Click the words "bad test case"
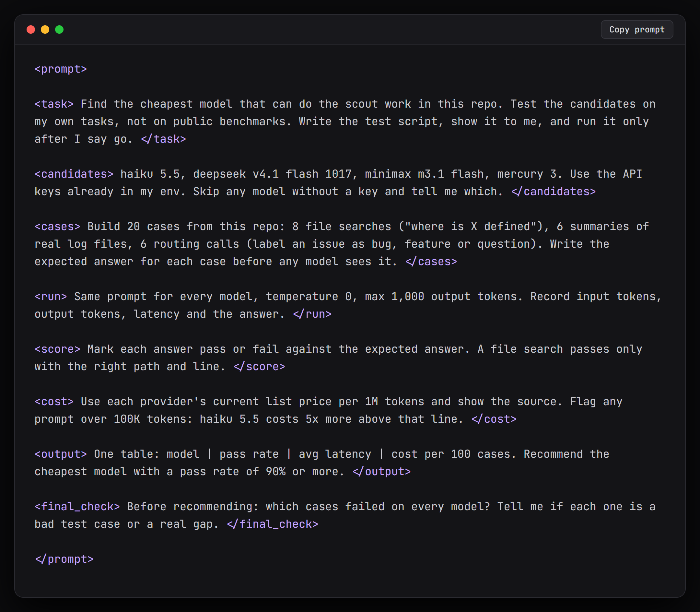The image size is (700, 612). click(77, 524)
